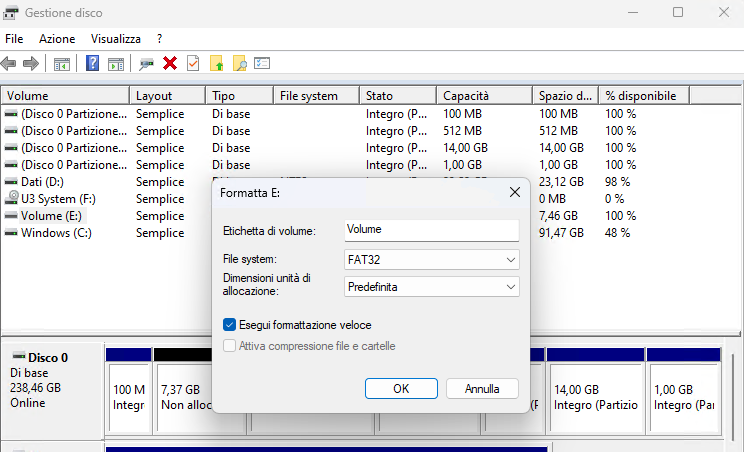Open the ? help menu
The width and height of the screenshot is (744, 452).
coord(159,39)
